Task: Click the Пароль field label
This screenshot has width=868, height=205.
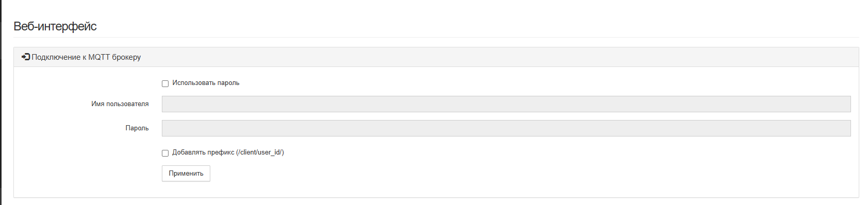Action: 137,128
